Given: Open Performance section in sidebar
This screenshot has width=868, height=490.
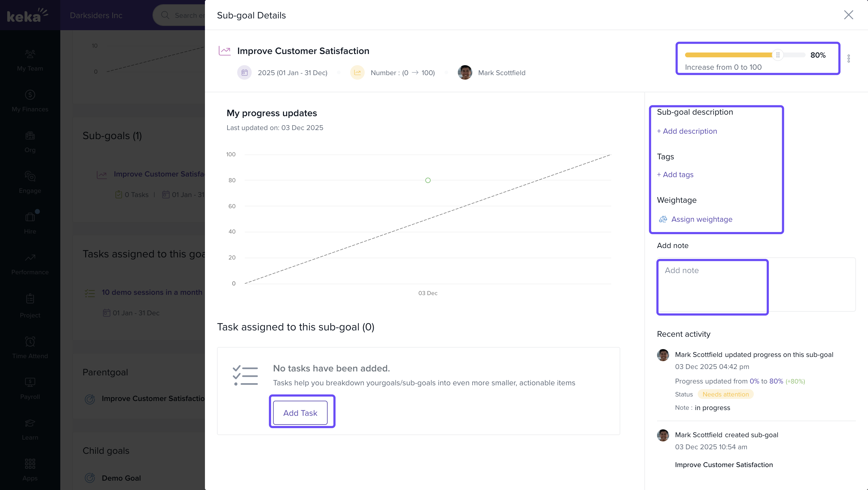Looking at the screenshot, I should pos(30,264).
